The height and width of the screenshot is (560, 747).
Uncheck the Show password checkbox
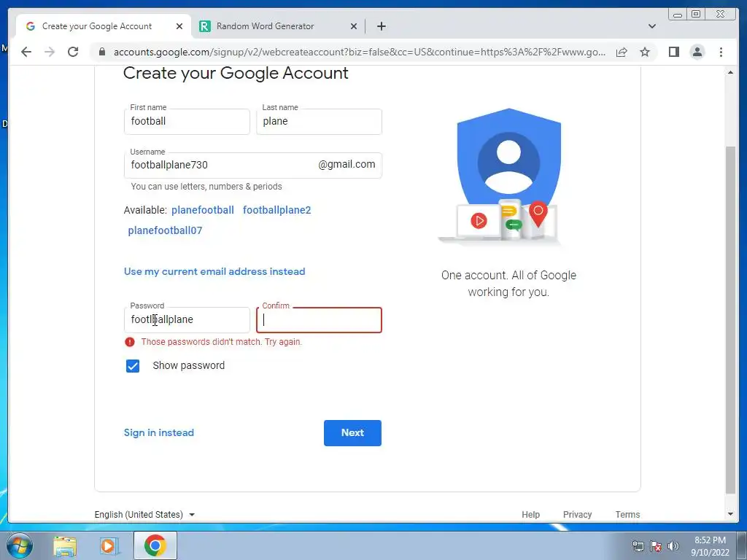[x=133, y=366]
